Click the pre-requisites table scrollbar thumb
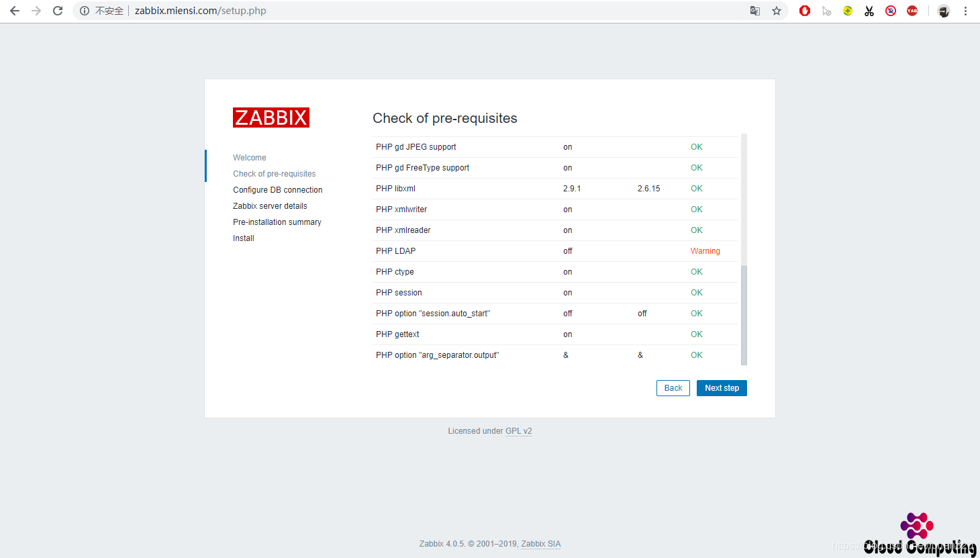The width and height of the screenshot is (980, 558). click(744, 316)
